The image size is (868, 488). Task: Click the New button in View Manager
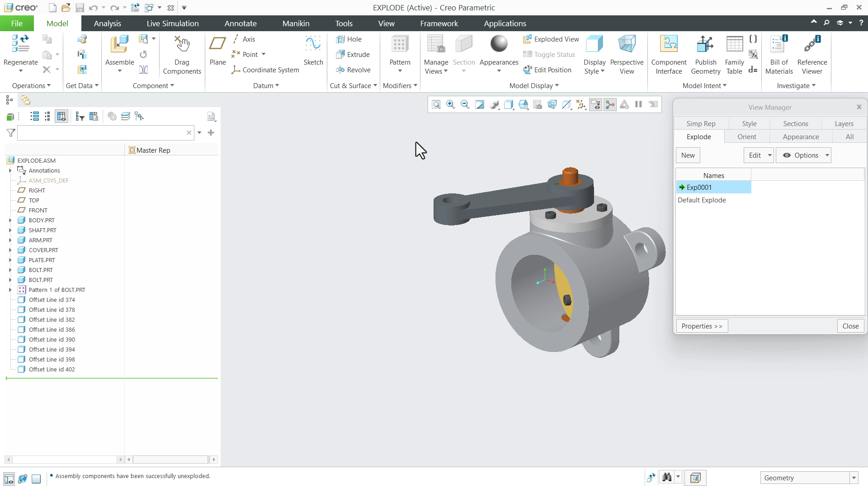[688, 155]
